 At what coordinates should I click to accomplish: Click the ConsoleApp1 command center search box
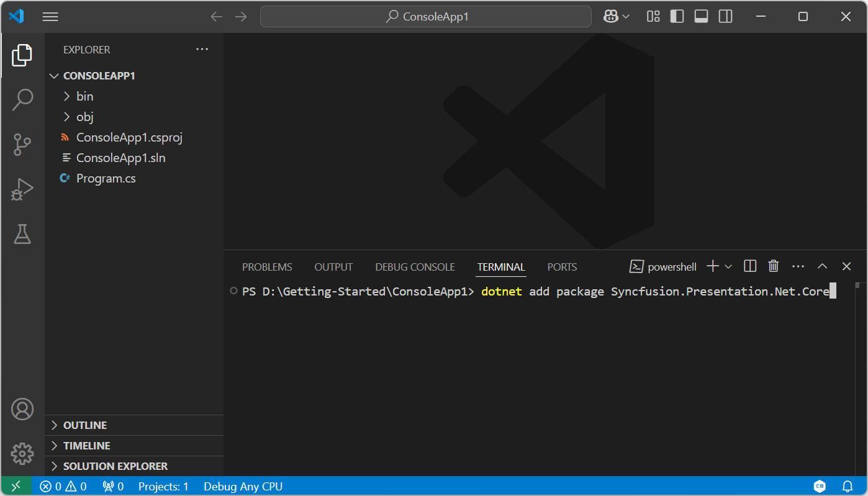[x=425, y=17]
